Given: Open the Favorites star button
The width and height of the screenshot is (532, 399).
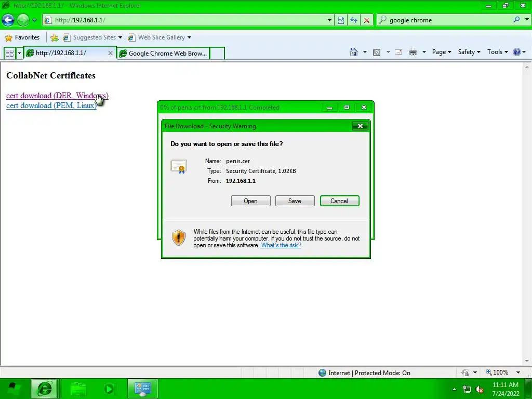Looking at the screenshot, I should click(22, 37).
